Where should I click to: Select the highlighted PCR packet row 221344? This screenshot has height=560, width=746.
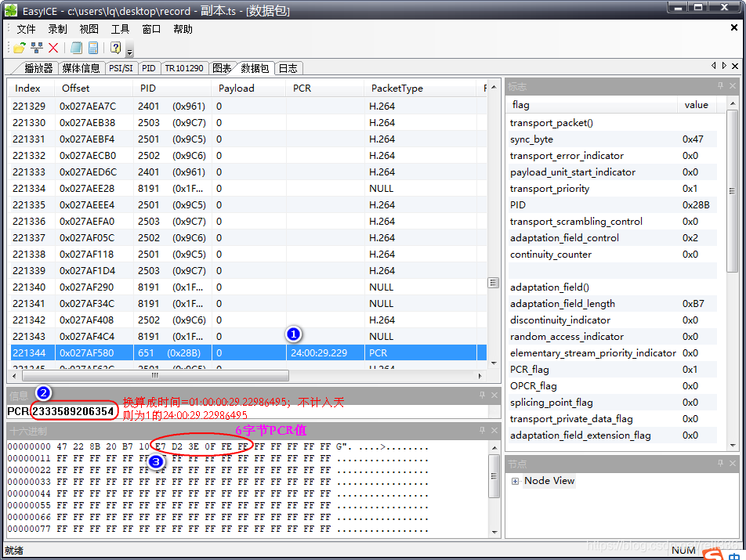[x=248, y=352]
